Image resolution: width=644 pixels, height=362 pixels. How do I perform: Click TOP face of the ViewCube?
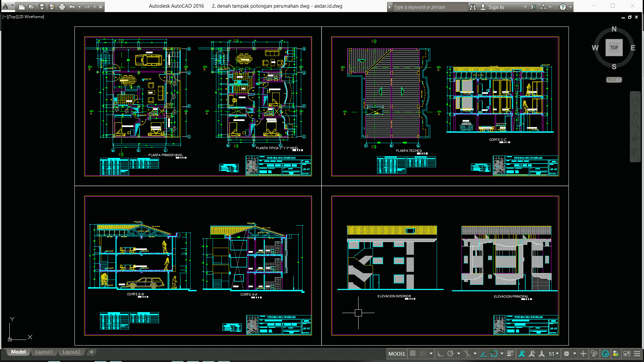click(614, 48)
